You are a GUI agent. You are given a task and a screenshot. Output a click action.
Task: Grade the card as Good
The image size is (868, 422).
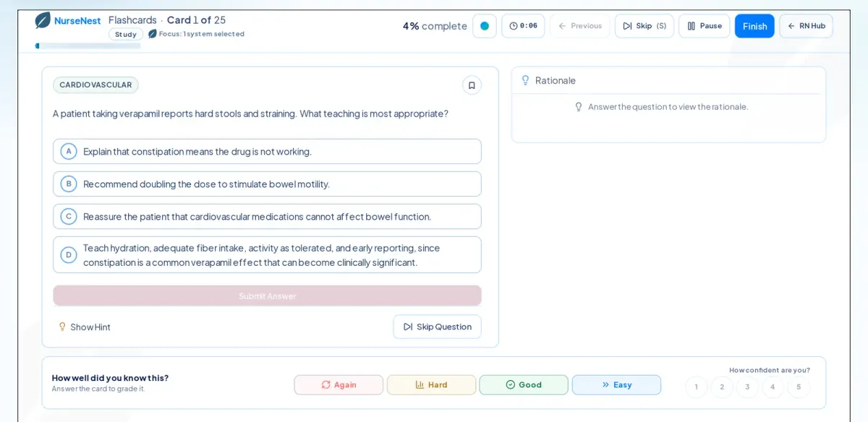coord(524,385)
